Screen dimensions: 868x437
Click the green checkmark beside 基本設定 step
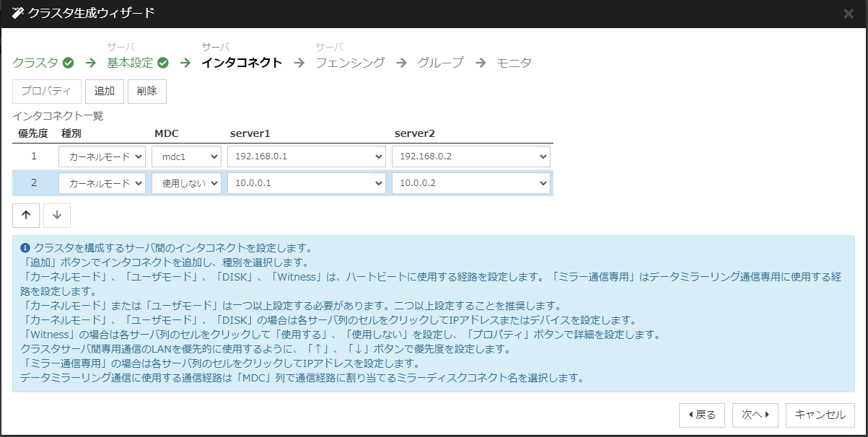pyautogui.click(x=162, y=63)
